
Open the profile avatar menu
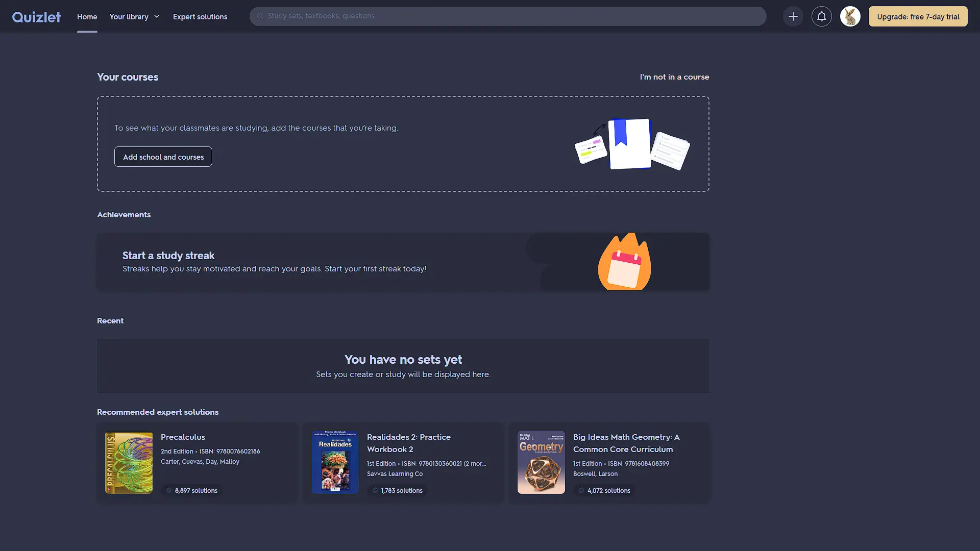(x=850, y=16)
